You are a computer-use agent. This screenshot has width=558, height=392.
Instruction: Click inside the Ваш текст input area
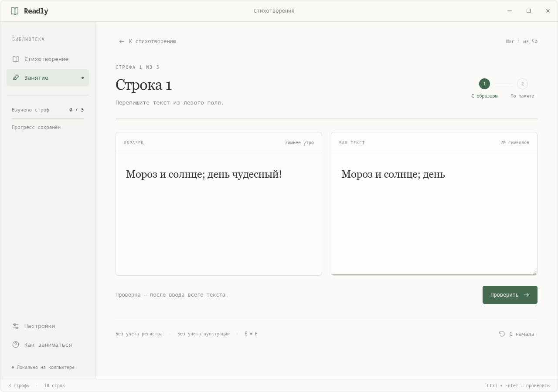pos(434,214)
